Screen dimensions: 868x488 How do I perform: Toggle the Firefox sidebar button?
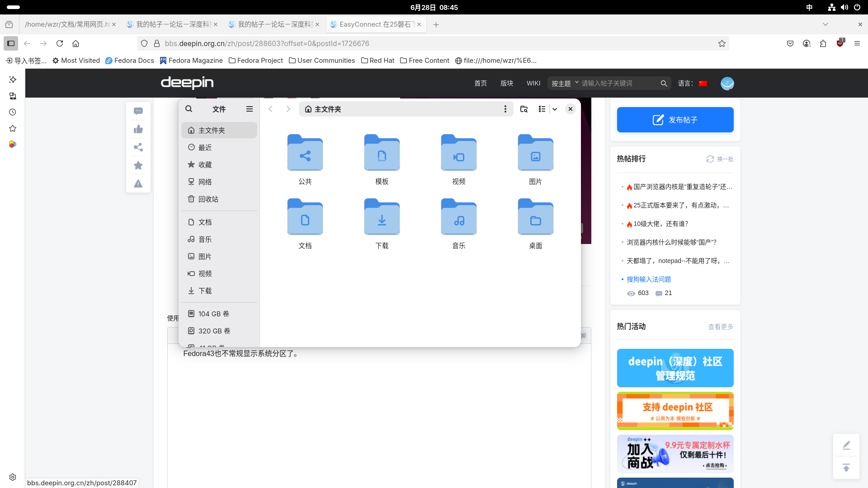pyautogui.click(x=11, y=43)
